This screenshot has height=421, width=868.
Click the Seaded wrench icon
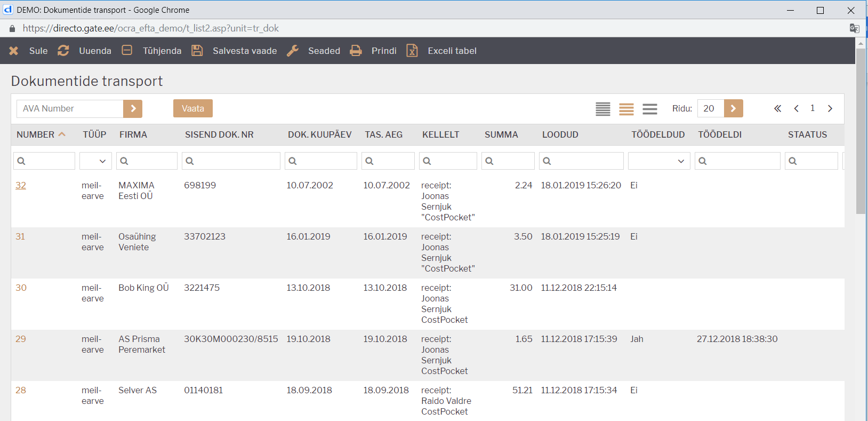(x=293, y=51)
